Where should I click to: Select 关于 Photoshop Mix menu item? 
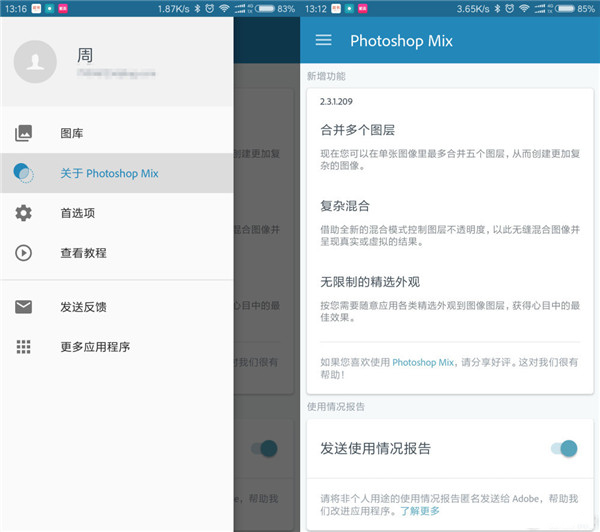coord(109,173)
